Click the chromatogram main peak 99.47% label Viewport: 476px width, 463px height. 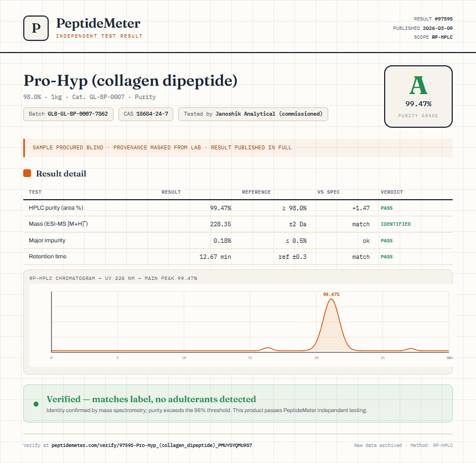[x=331, y=294]
